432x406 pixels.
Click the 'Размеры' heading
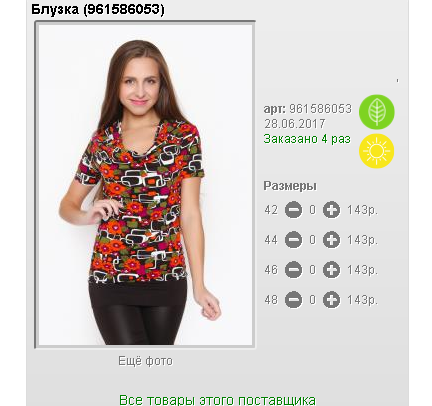tap(290, 186)
